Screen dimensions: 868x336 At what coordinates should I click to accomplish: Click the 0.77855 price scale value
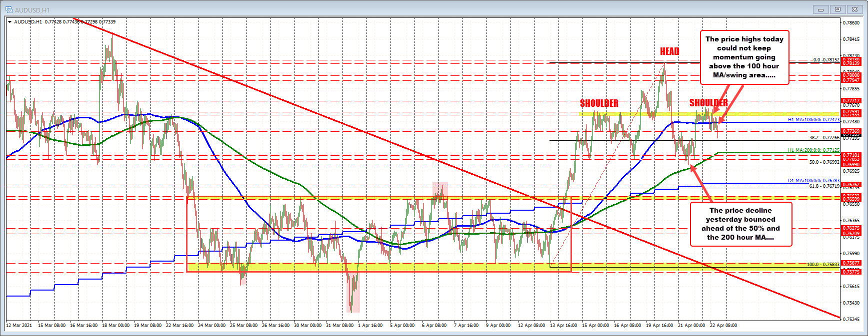pos(851,89)
